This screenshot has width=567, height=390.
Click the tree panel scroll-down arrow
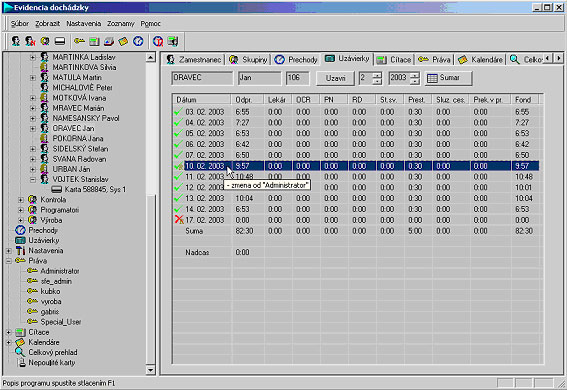(x=151, y=369)
